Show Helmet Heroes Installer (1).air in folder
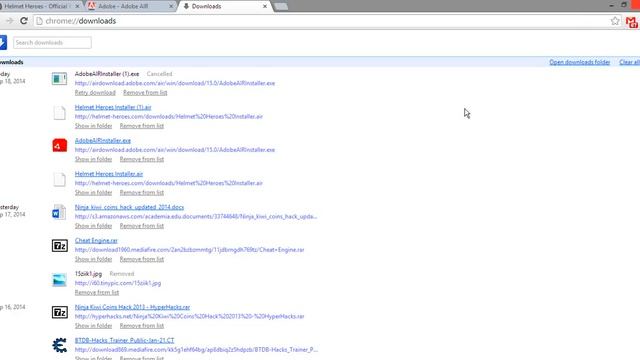The width and height of the screenshot is (640, 360). [x=93, y=126]
